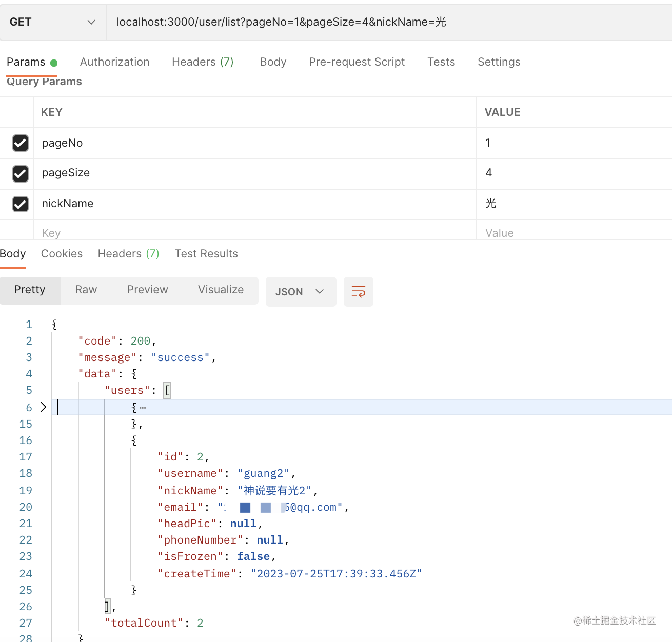The image size is (672, 642).
Task: View the Test Results tab
Action: coord(206,254)
